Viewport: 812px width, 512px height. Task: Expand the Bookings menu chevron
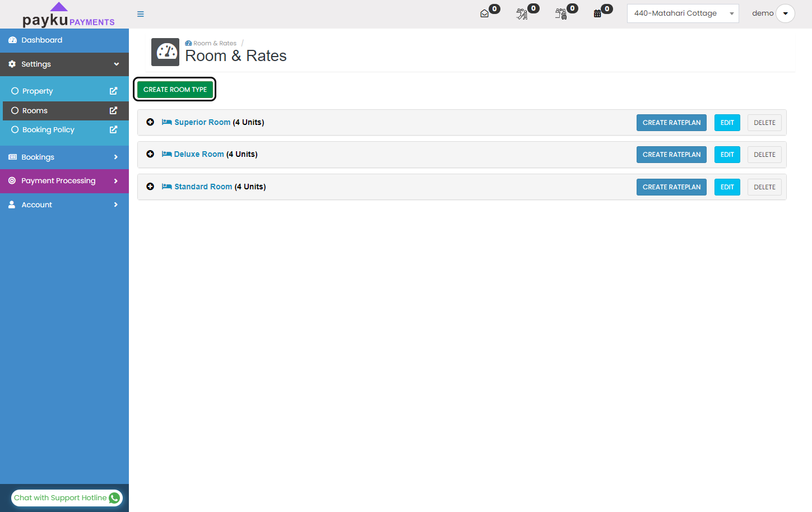click(x=116, y=157)
